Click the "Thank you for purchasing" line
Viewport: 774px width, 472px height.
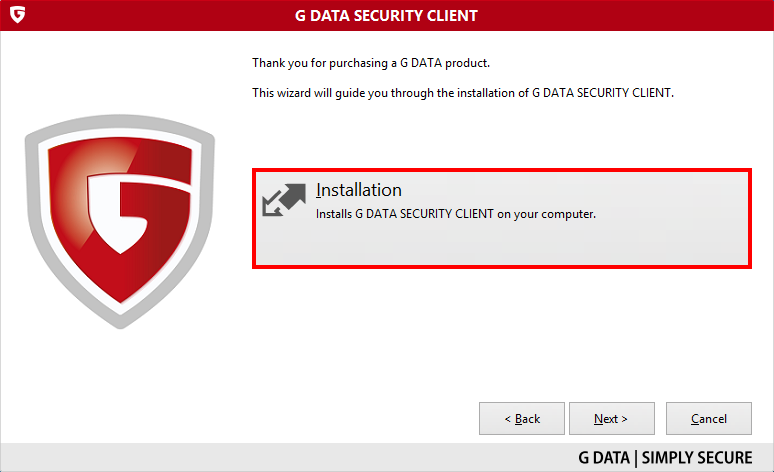371,63
